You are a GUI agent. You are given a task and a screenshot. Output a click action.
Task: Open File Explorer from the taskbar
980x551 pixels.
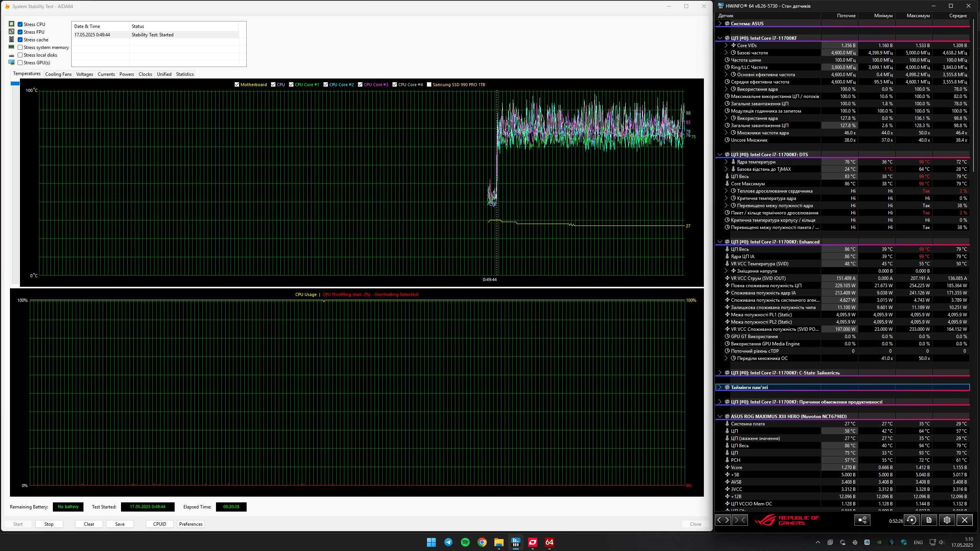(x=499, y=542)
